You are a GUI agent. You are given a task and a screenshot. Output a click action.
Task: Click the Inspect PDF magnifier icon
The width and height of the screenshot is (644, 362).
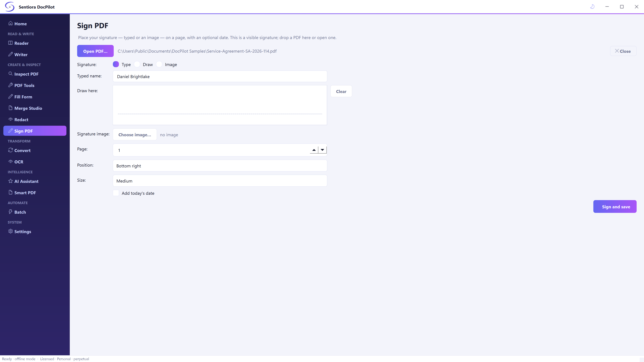click(10, 74)
